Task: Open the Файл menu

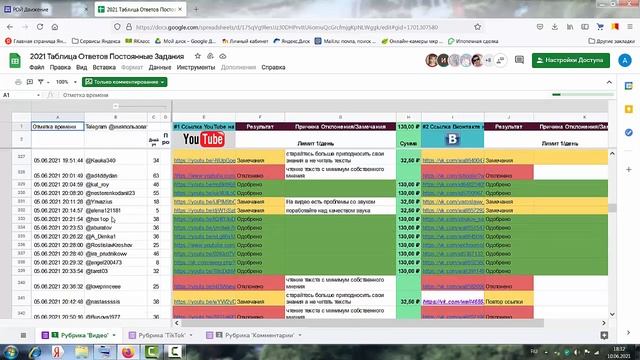Action: click(x=37, y=67)
